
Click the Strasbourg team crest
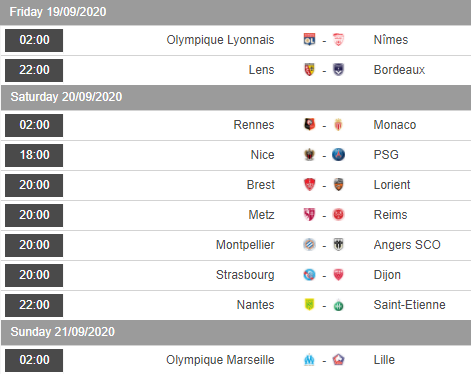309,275
